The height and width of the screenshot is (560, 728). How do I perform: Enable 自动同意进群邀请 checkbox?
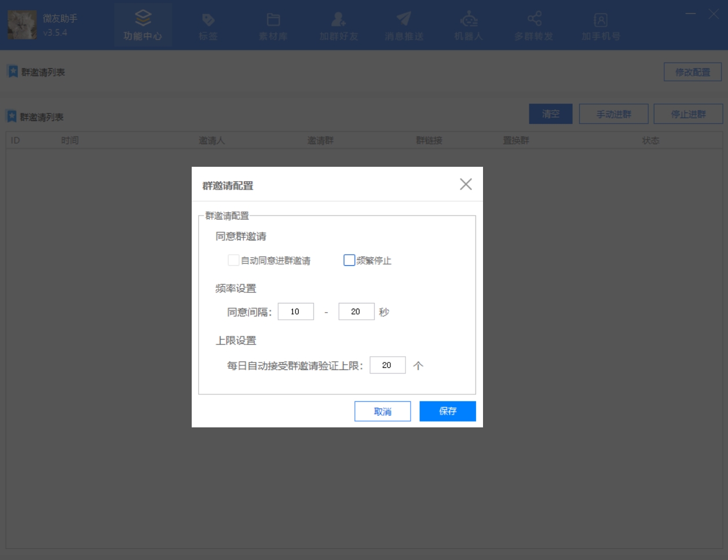pyautogui.click(x=233, y=260)
